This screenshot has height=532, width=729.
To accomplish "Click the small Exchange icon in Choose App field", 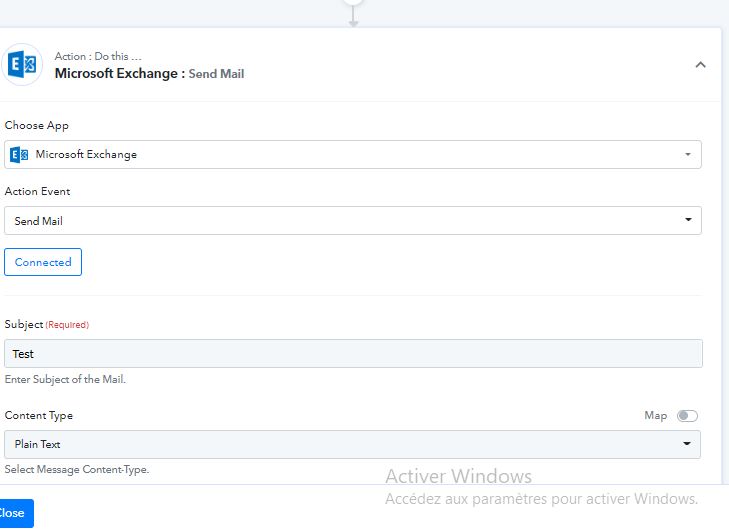I will click(x=19, y=154).
